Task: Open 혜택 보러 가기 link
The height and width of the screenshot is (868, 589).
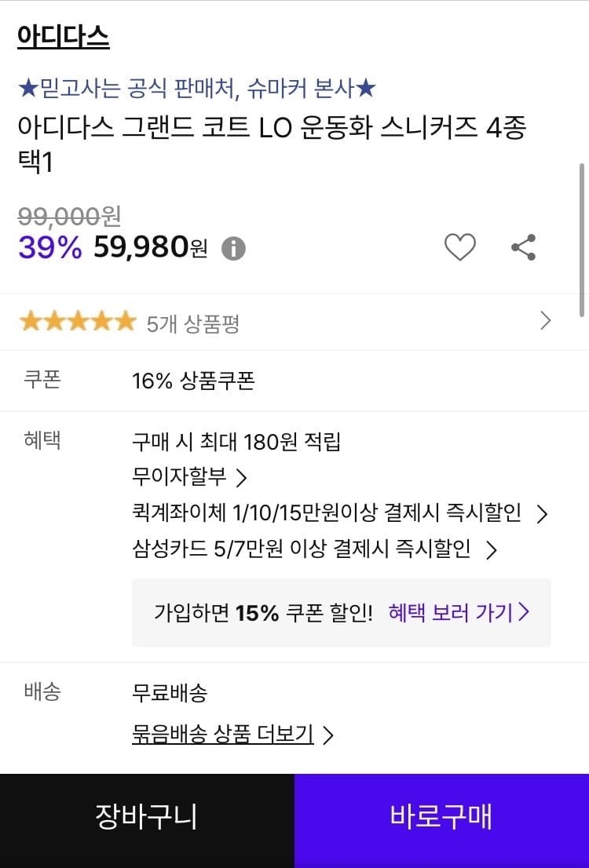Action: tap(459, 612)
